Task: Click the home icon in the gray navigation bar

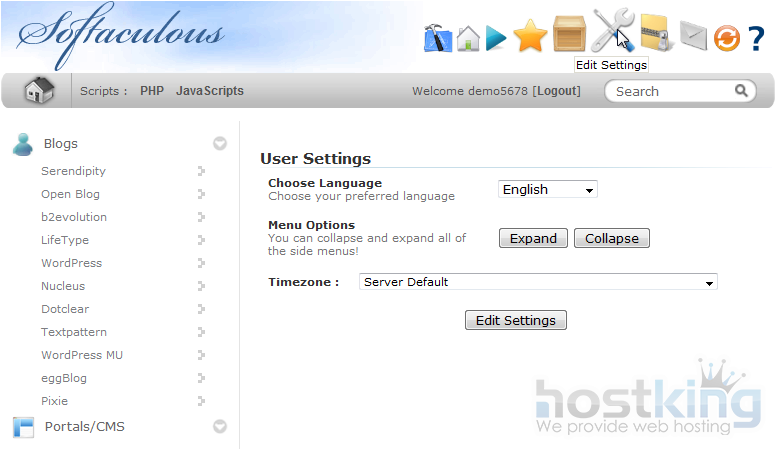Action: point(39,91)
